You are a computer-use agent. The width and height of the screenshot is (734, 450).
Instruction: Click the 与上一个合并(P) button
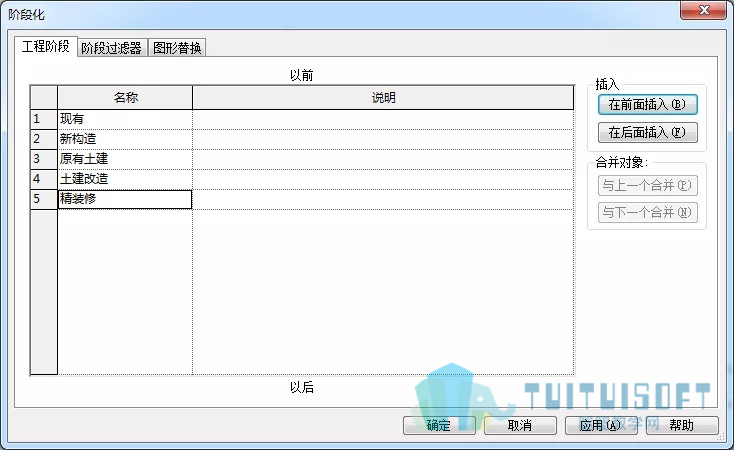point(647,185)
